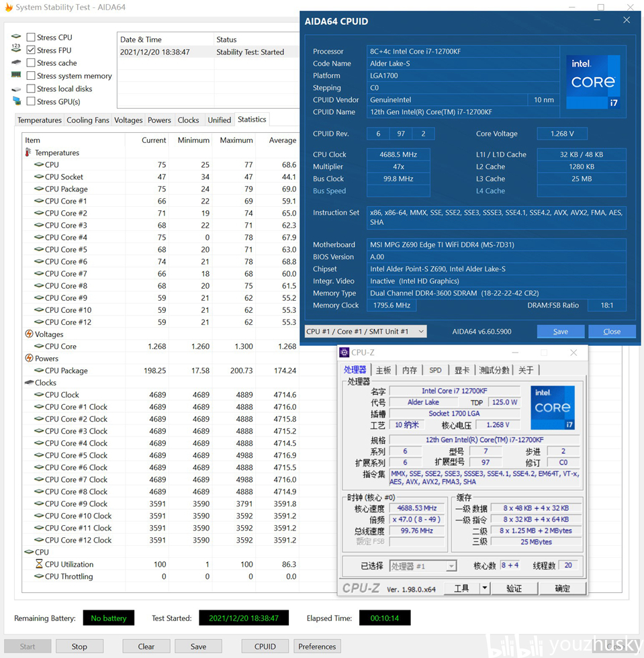This screenshot has height=658, width=644.
Task: Open the CPU-Z processor selection dropdown
Action: click(x=423, y=566)
